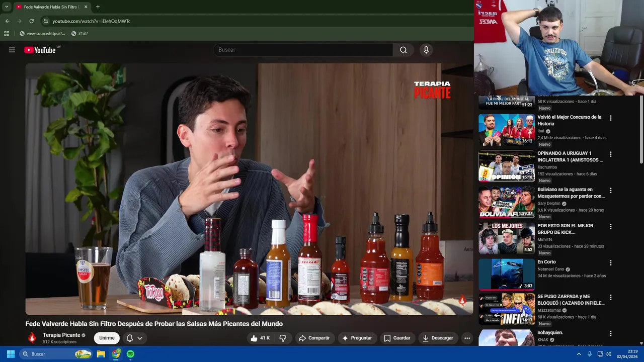Open Spotify from the taskbar
Viewport: 644px width, 362px height.
[130, 354]
